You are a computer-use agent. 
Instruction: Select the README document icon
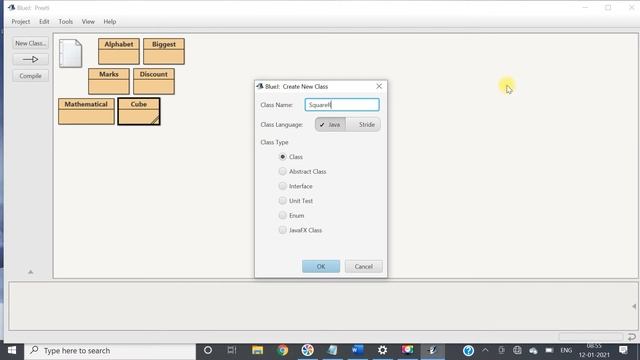pos(71,53)
